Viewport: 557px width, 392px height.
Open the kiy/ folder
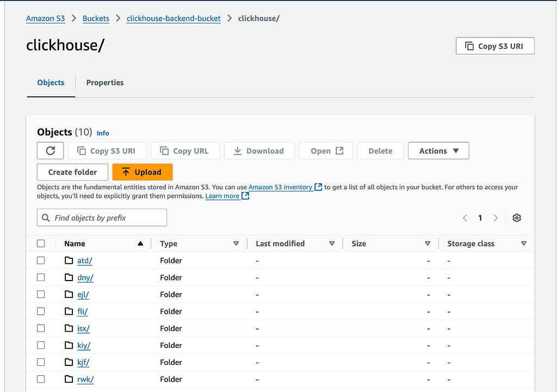tap(84, 345)
